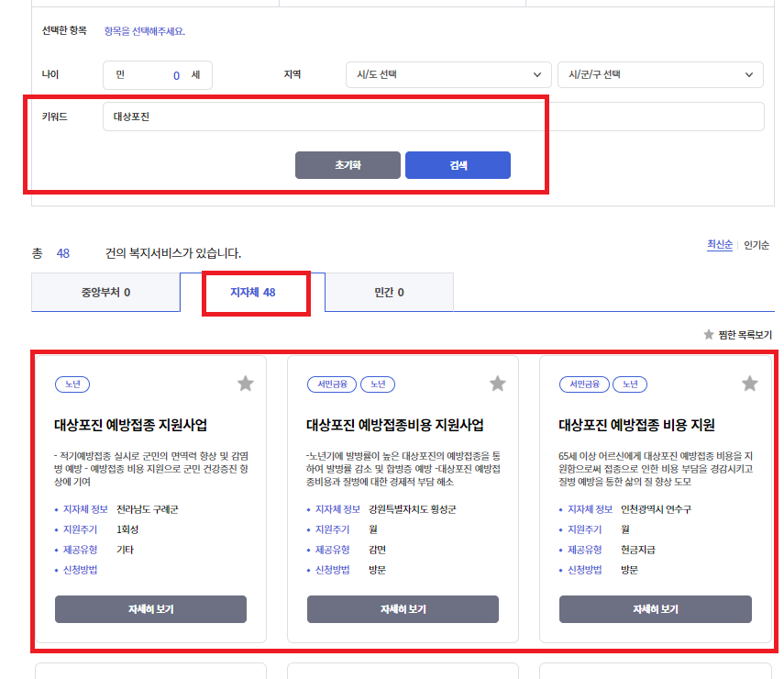The width and height of the screenshot is (784, 679).
Task: Click the 키워드 input containing 대상포진
Action: (367, 117)
